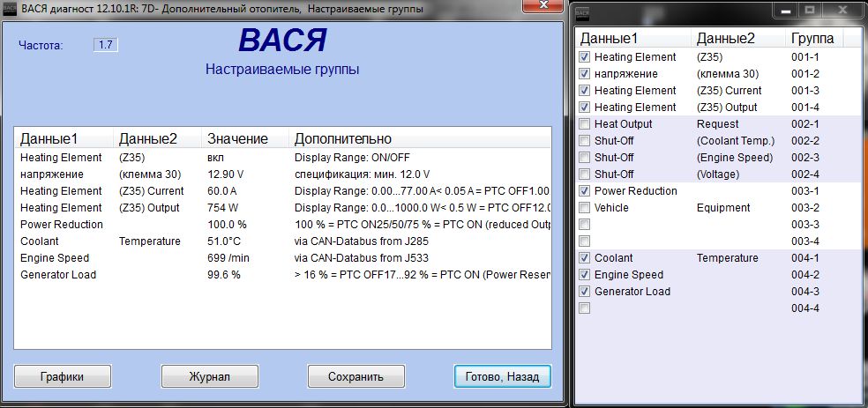Click the Группа column header in selector window
The width and height of the screenshot is (868, 408).
click(813, 39)
